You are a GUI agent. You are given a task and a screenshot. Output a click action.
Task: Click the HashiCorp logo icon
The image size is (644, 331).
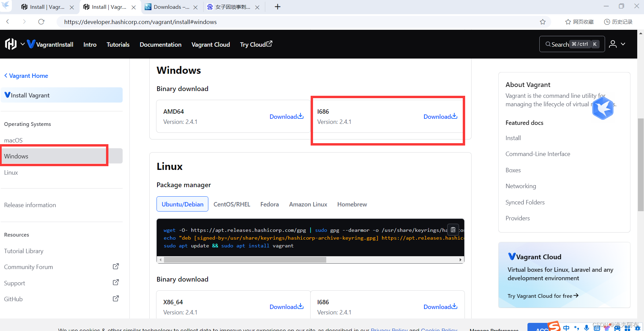click(x=11, y=44)
